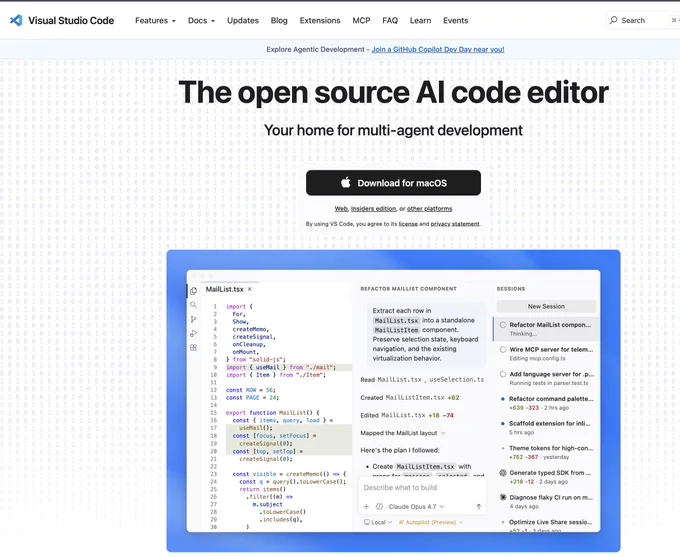Click the search magnifier icon in header
The width and height of the screenshot is (680, 557).
click(x=613, y=20)
